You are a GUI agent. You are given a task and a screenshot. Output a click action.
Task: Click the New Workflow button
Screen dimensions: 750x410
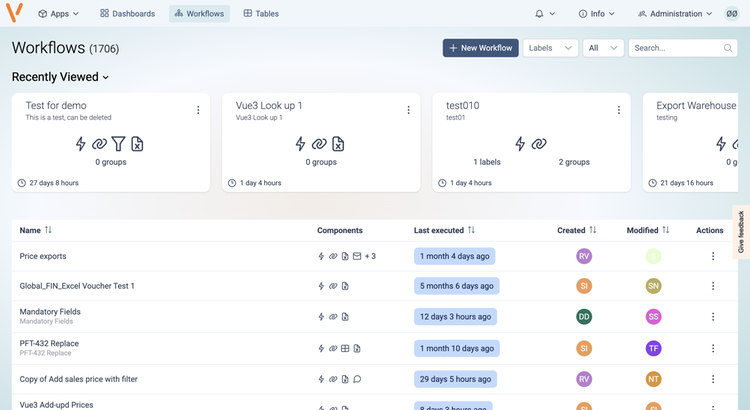click(480, 48)
